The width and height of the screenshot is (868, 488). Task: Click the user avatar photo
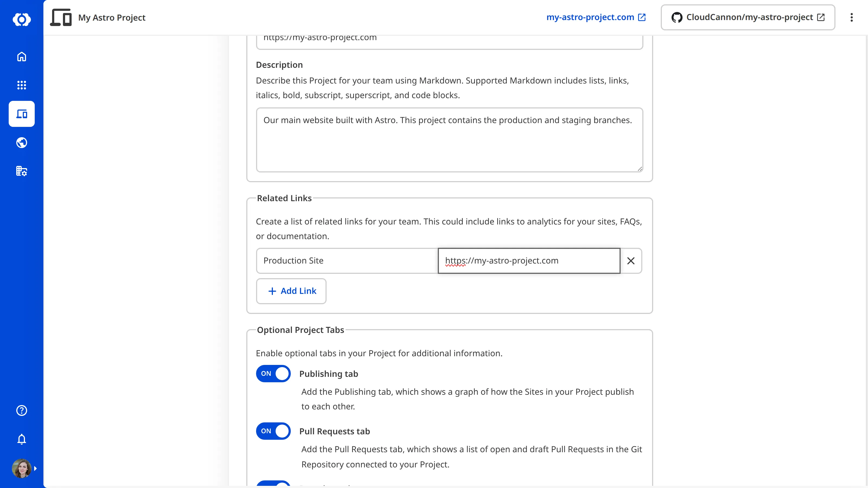22,468
